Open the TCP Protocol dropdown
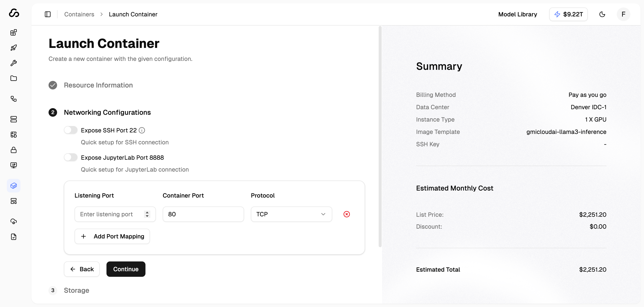This screenshot has width=644, height=307. click(x=291, y=214)
